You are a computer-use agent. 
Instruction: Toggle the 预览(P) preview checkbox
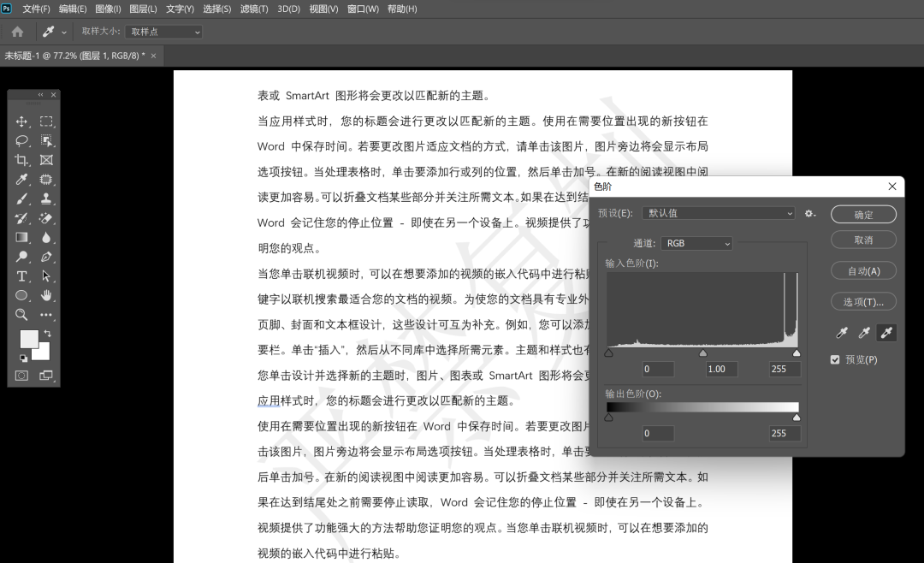[835, 359]
